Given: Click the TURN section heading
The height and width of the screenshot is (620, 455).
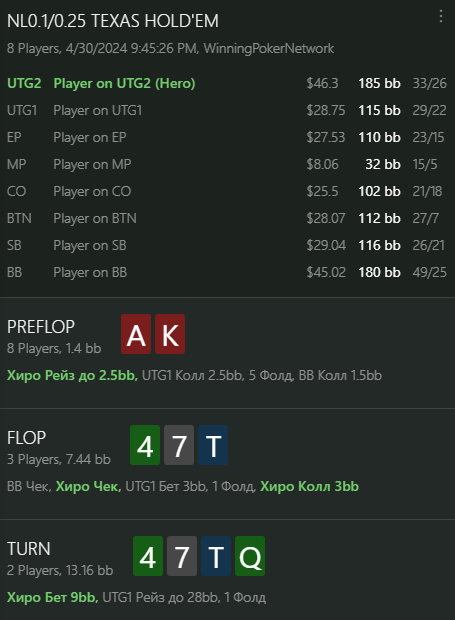Looking at the screenshot, I should [29, 549].
